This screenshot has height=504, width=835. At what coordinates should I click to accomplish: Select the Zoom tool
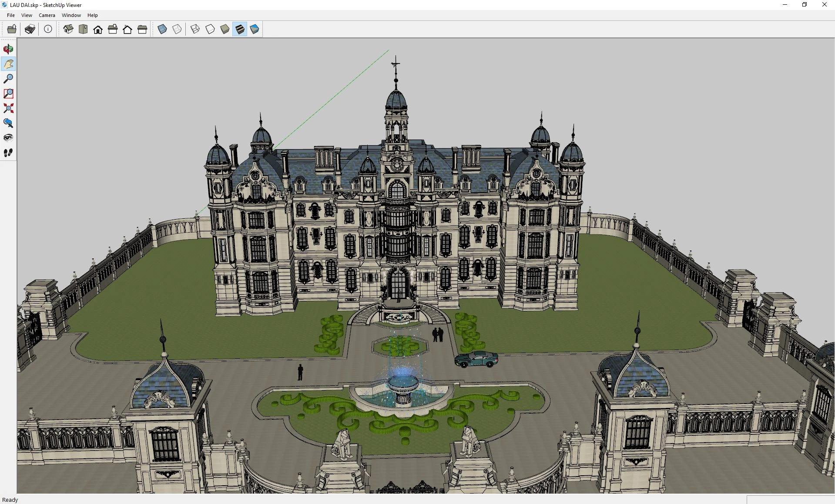tap(8, 79)
